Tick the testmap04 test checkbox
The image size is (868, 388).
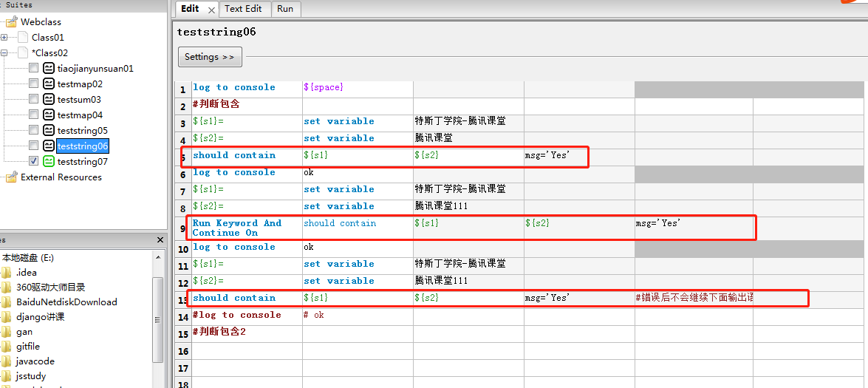(34, 115)
